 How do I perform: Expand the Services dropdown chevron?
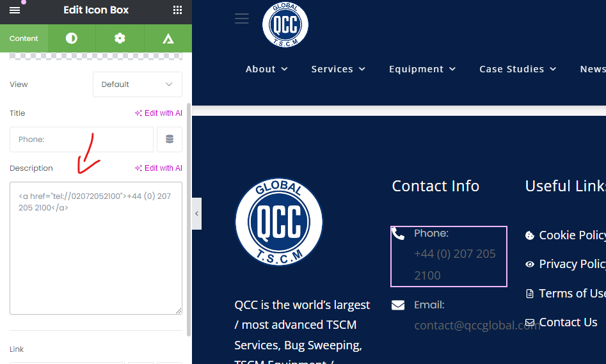362,69
